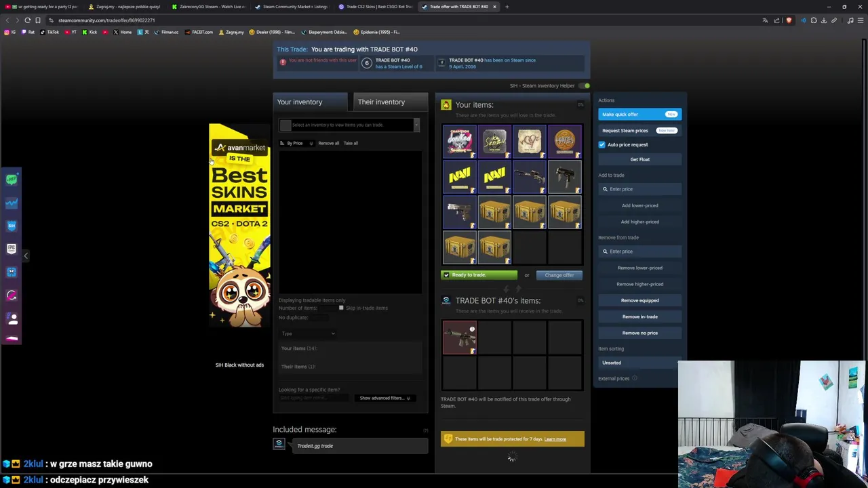Select the heart sticker item
Viewport: 868px width, 488px height.
tap(530, 142)
